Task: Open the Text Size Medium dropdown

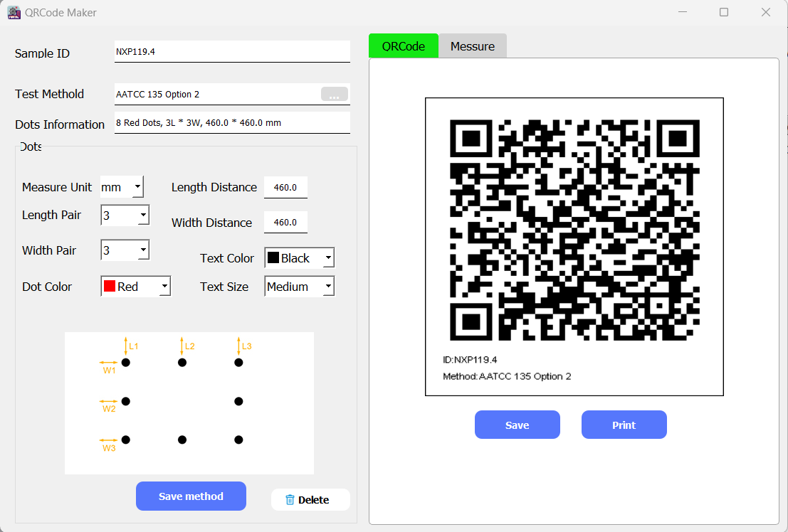Action: click(x=300, y=287)
